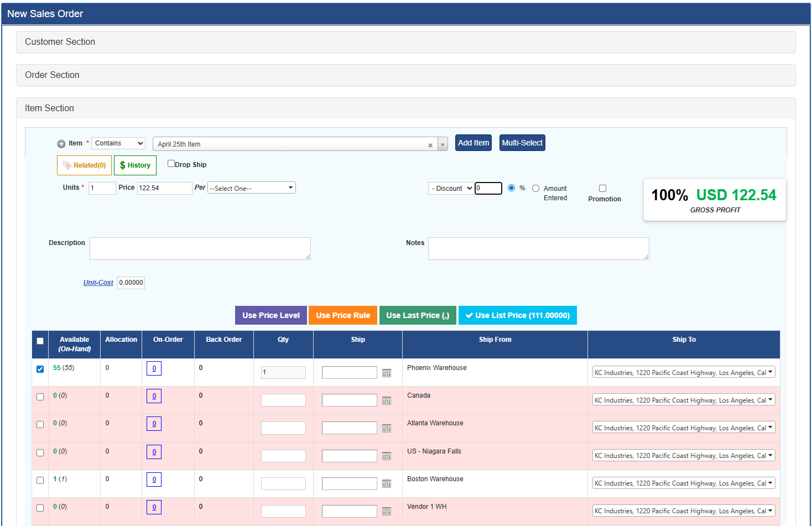This screenshot has height=526, width=812.
Task: Check the Vendor 1 WH row checkbox
Action: click(x=40, y=508)
